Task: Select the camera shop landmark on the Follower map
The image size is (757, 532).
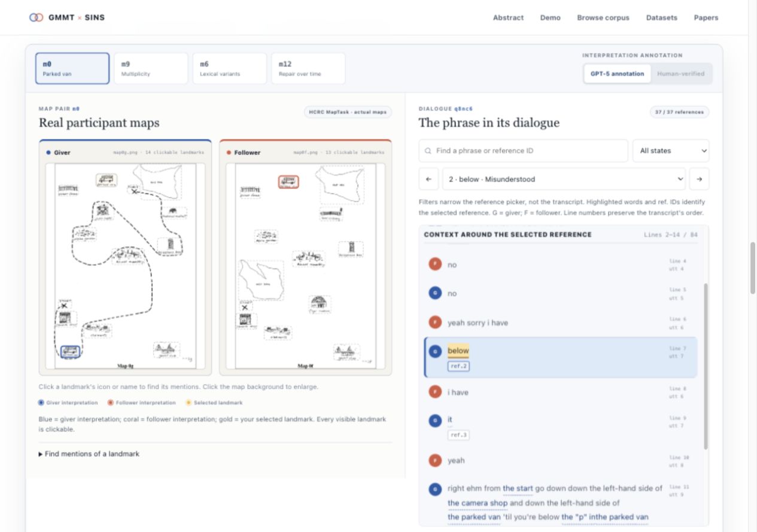Action: coord(245,320)
